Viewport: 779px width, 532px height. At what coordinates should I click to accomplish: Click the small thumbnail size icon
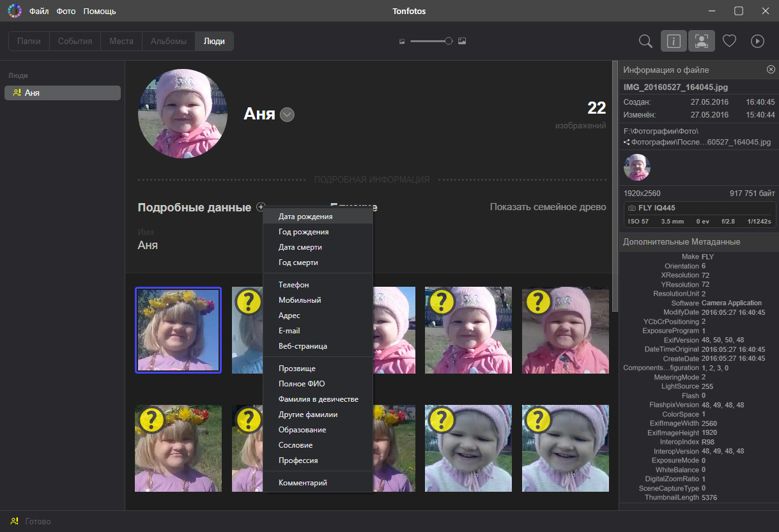(x=403, y=42)
